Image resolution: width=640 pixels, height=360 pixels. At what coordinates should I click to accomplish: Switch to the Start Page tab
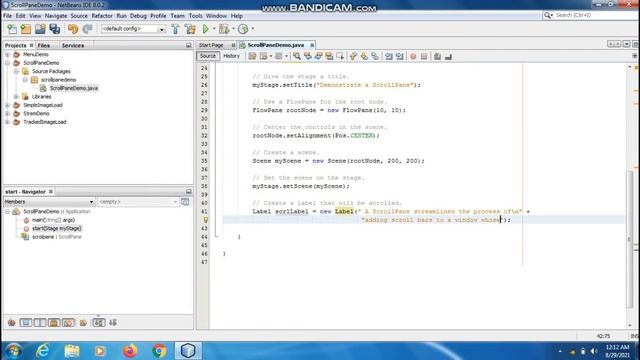[x=211, y=45]
